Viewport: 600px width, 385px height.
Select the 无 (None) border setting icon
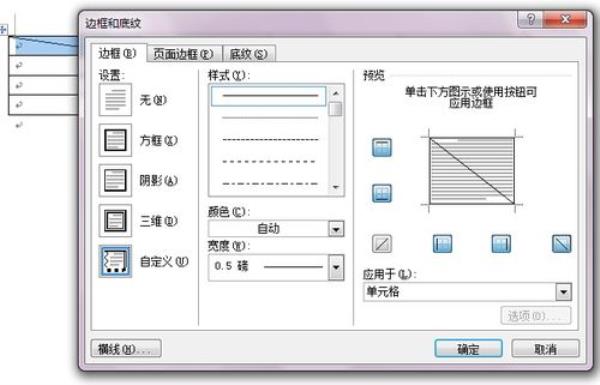pyautogui.click(x=115, y=100)
